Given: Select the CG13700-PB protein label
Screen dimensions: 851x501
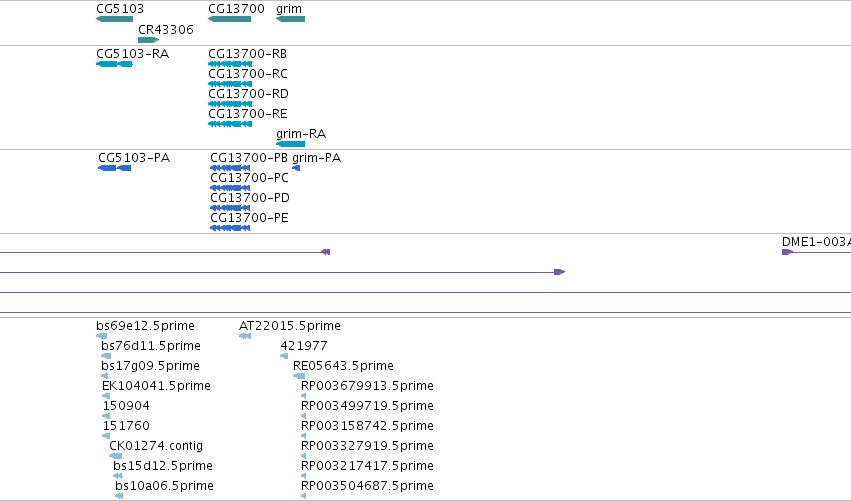Looking at the screenshot, I should coord(249,158).
